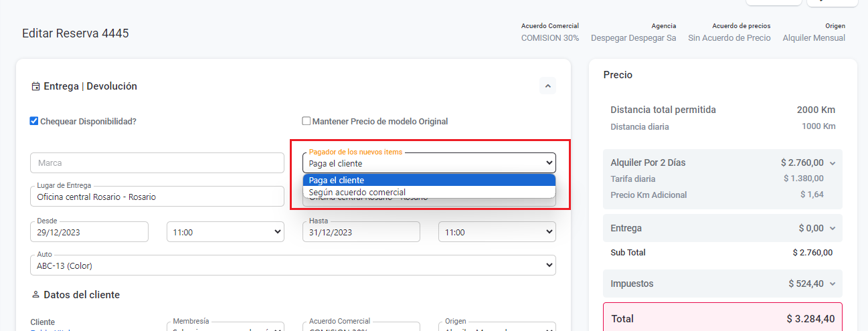Click the Marca input field
The image size is (868, 331).
[157, 163]
